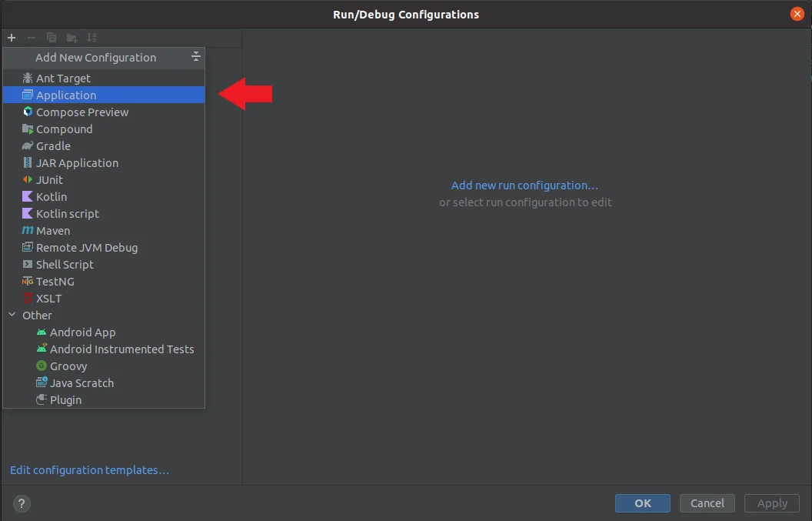Select the XSLT entry
This screenshot has width=812, height=521.
[104, 298]
